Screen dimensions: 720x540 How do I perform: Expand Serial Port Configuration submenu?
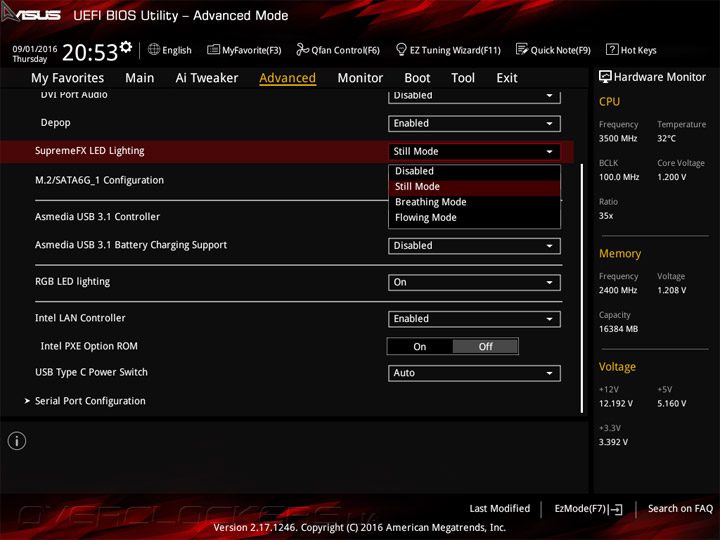coord(90,401)
